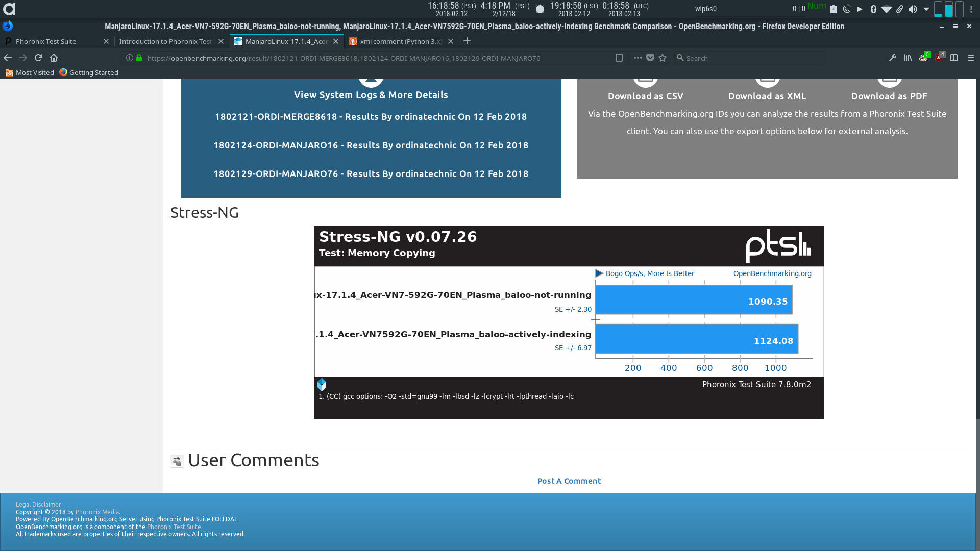
Task: Switch to xml comment (Python 3.x) tab
Action: 401,41
